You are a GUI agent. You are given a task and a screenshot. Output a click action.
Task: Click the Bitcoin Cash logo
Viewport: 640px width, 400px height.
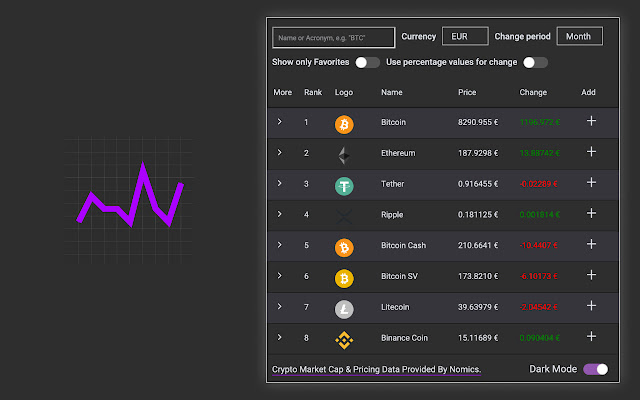344,248
